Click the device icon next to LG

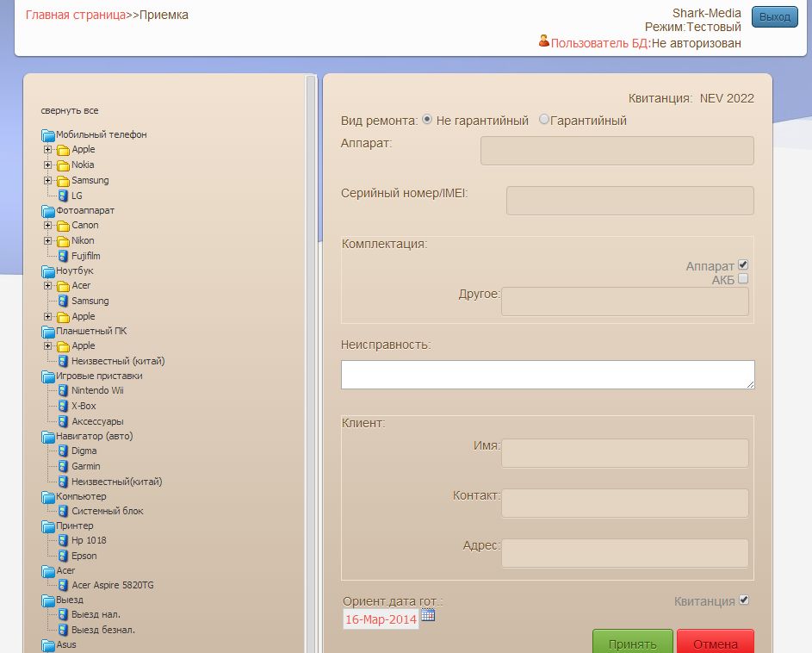63,196
